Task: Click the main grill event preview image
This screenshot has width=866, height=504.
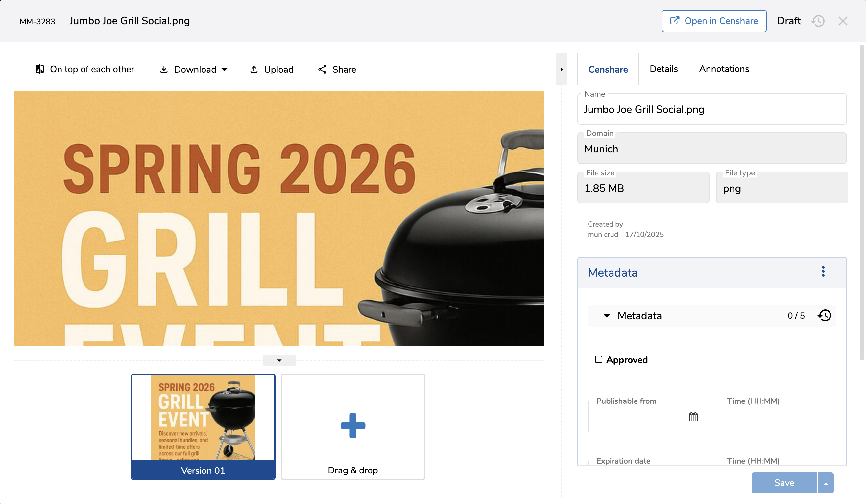Action: pyautogui.click(x=279, y=218)
